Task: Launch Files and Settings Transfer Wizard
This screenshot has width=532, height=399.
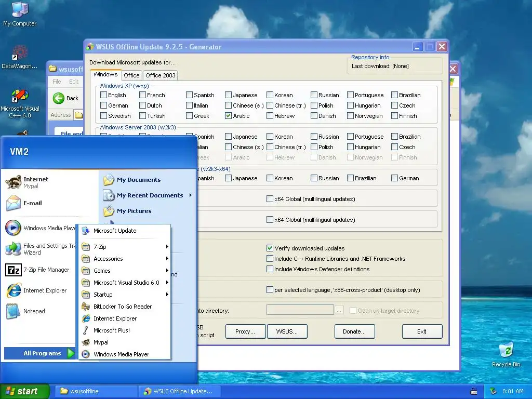Action: coord(40,249)
